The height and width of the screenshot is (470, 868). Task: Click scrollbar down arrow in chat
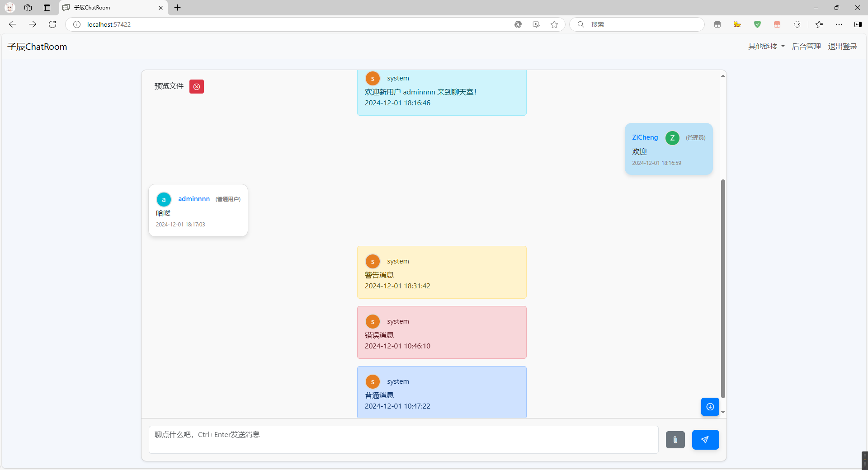[x=723, y=412]
